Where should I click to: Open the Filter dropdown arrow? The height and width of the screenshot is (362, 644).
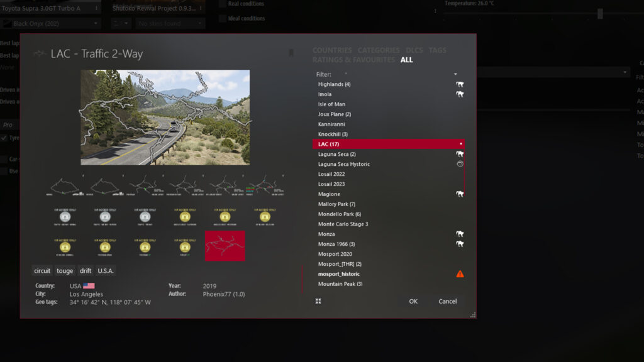click(455, 74)
